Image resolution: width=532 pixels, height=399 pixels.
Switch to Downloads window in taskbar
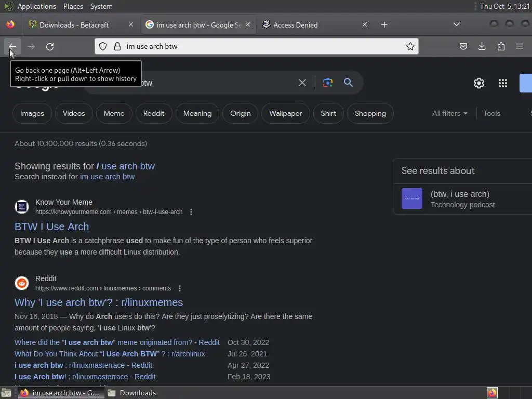[132, 393]
